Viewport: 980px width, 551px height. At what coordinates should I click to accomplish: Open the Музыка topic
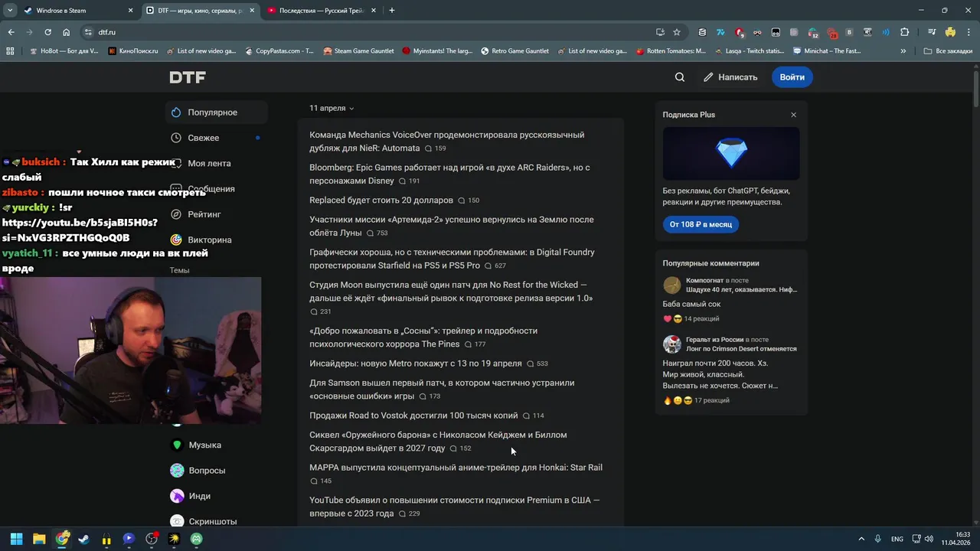pos(217,445)
